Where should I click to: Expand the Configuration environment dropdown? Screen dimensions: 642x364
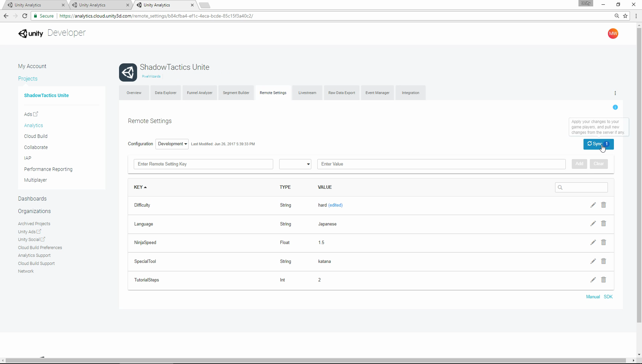pyautogui.click(x=172, y=144)
